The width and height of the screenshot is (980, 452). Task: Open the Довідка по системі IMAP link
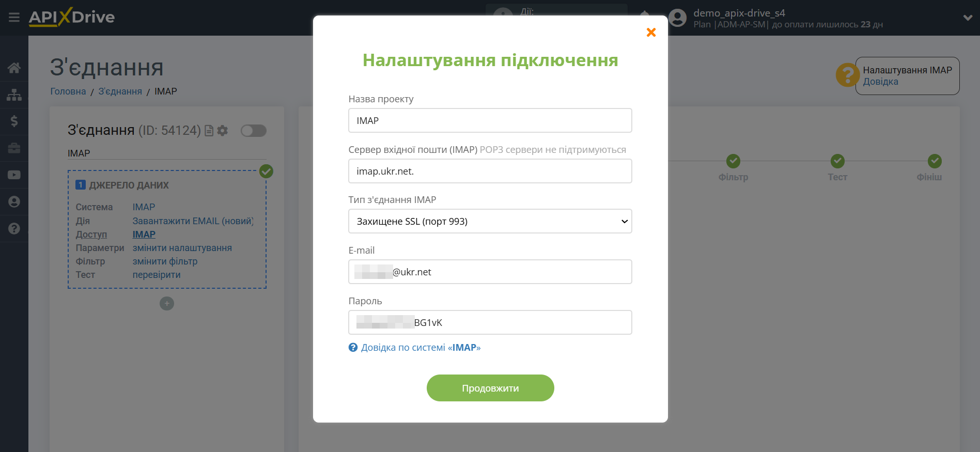pyautogui.click(x=421, y=348)
